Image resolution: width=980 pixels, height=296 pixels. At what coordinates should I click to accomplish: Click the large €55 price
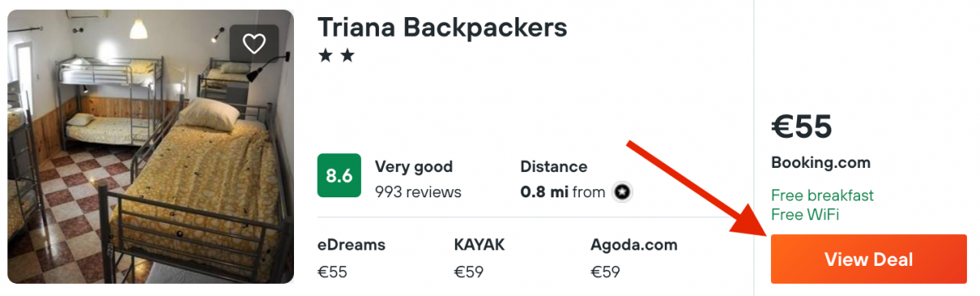(801, 126)
